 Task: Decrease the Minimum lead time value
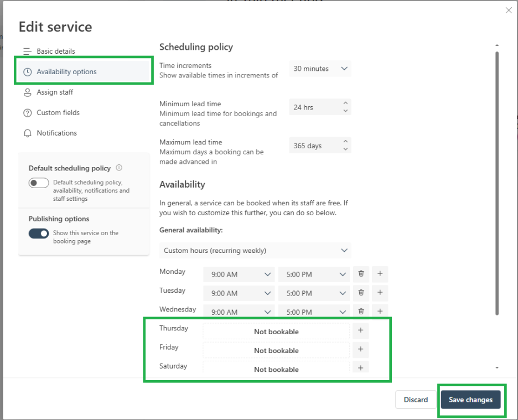tap(345, 111)
